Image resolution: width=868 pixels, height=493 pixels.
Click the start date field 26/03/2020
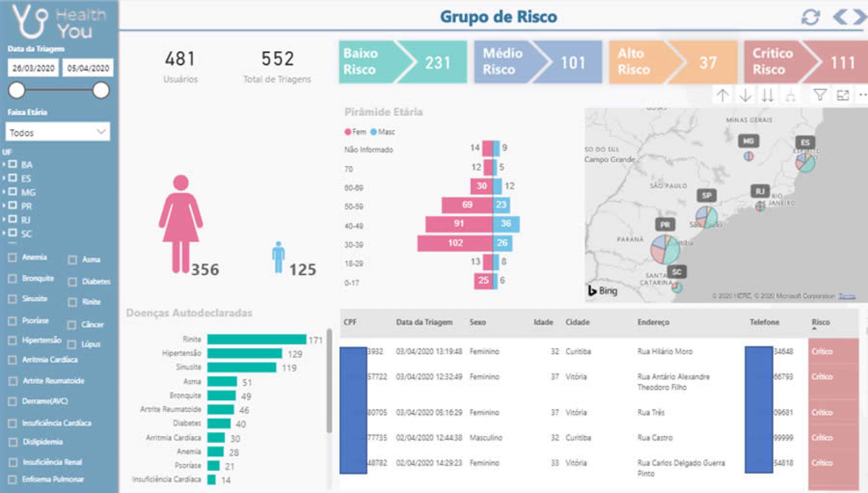[x=33, y=68]
